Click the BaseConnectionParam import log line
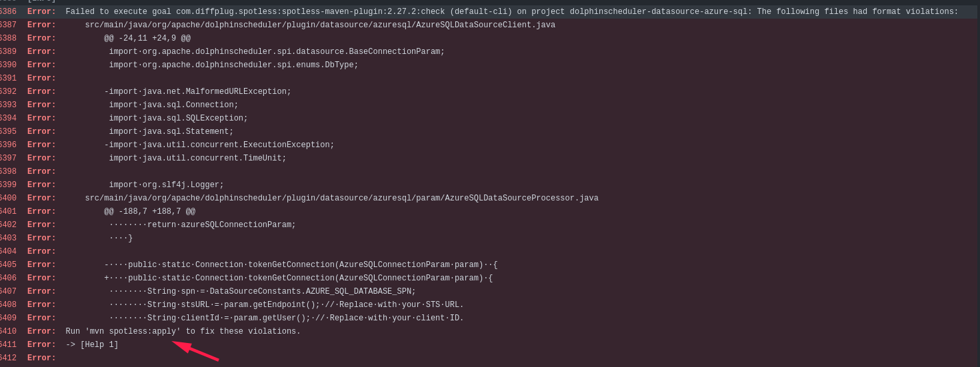The image size is (980, 367). [x=276, y=52]
